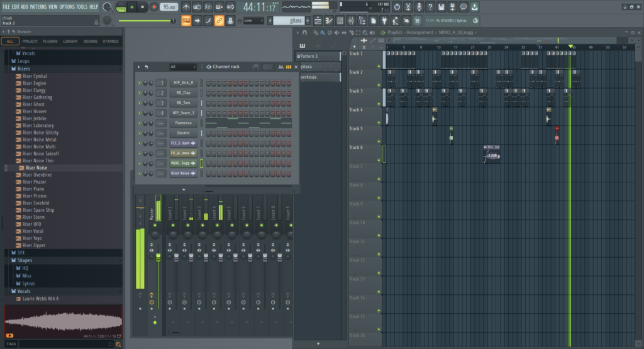This screenshot has width=644, height=349.
Task: Click the help question mark icon
Action: [x=430, y=7]
